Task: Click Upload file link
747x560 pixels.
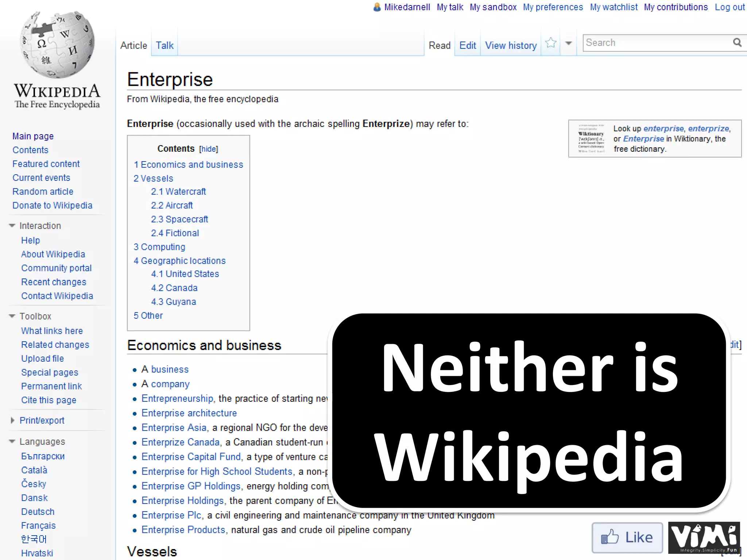Action: [42, 358]
